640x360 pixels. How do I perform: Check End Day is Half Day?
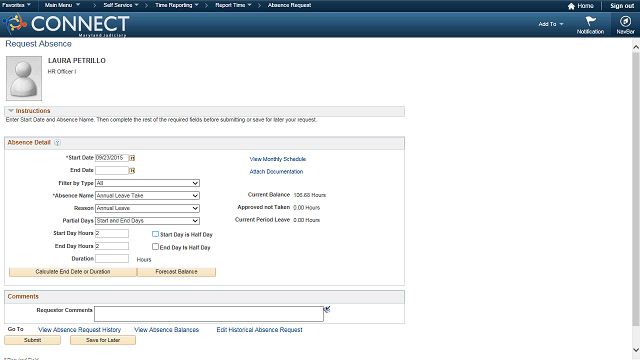coord(155,247)
